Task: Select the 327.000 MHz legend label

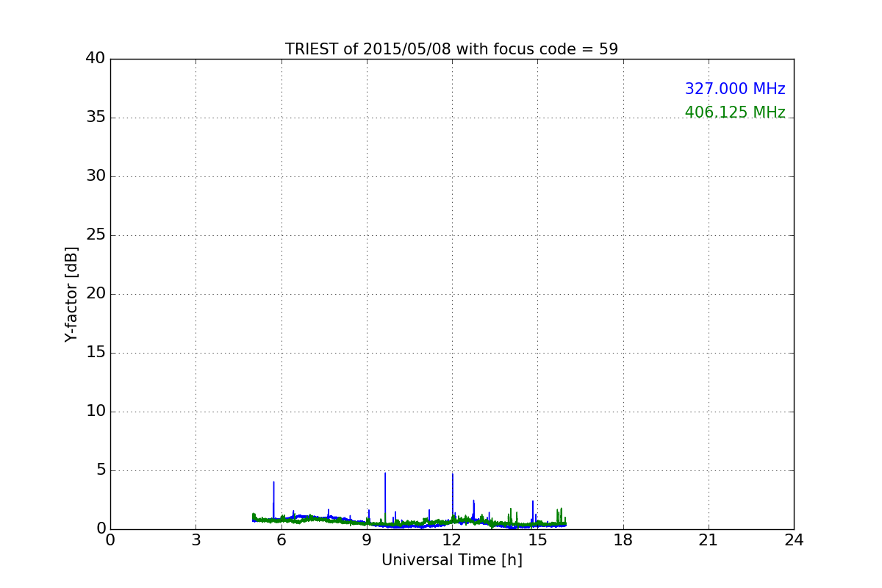Action: (x=735, y=89)
